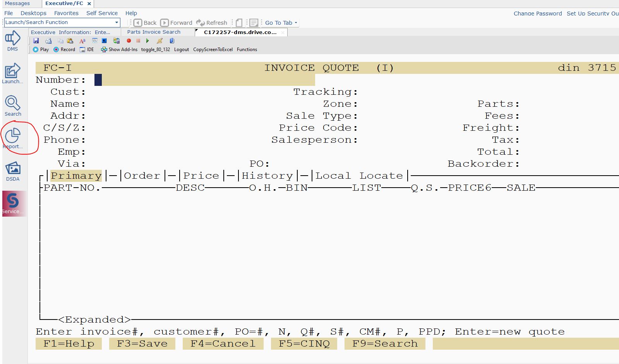Click the edit macro pencil icon
Screen dimensions: 619x364
tap(159, 41)
